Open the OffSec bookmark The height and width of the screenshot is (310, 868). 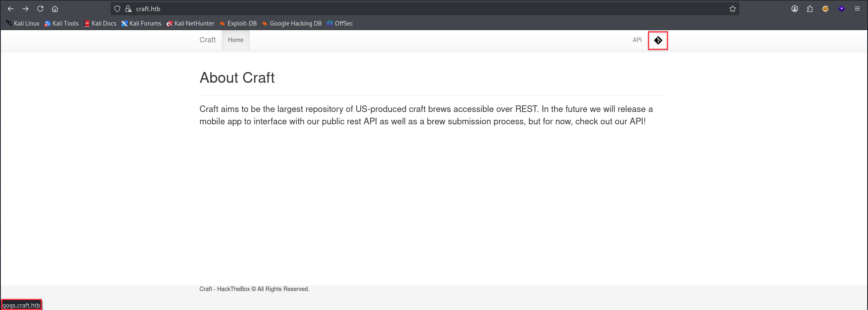pos(340,23)
